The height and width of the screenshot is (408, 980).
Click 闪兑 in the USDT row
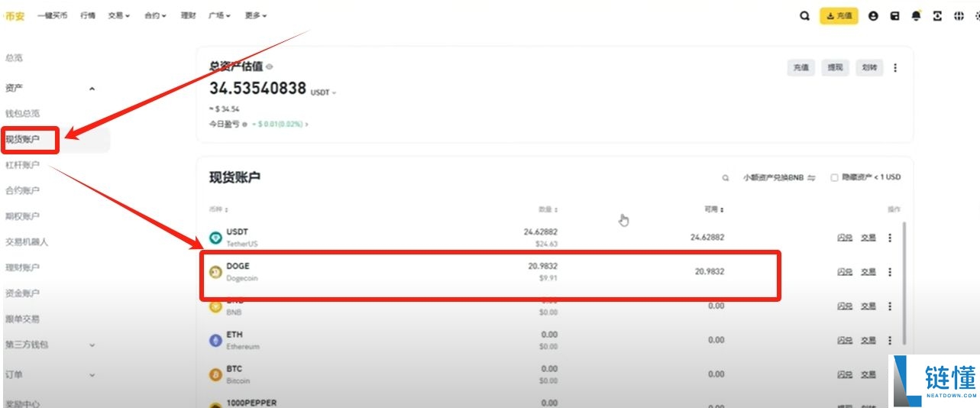(x=845, y=238)
